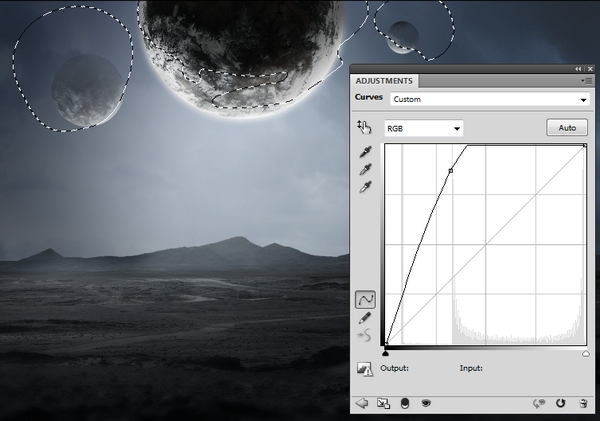The height and width of the screenshot is (421, 600).
Task: Select the pencil draw curve tool
Action: click(x=365, y=318)
